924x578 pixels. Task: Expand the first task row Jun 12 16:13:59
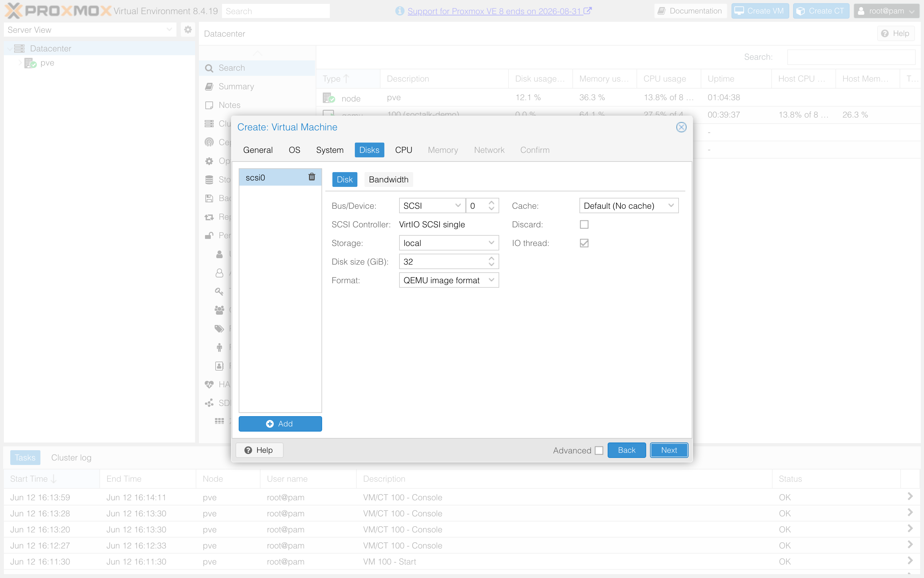tap(910, 496)
